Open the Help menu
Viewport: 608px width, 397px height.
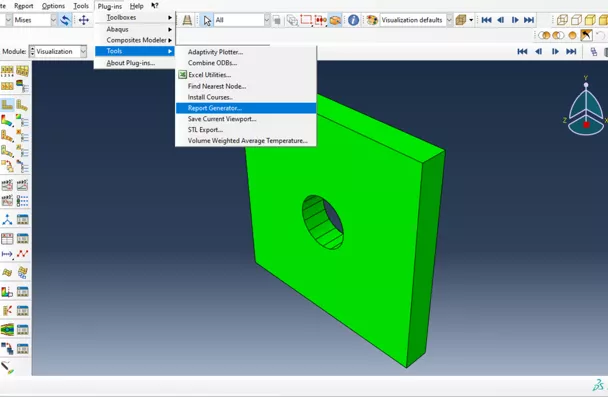pos(136,6)
